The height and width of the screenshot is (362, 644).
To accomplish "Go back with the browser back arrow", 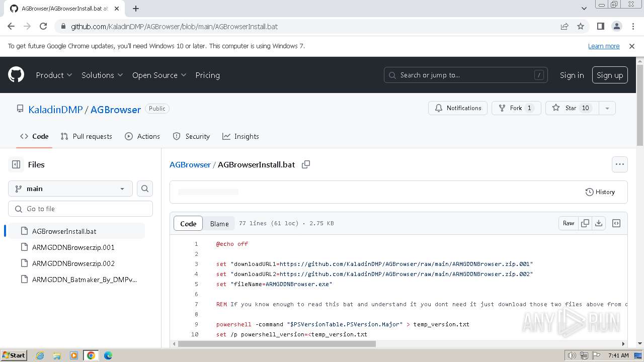I will (11, 26).
